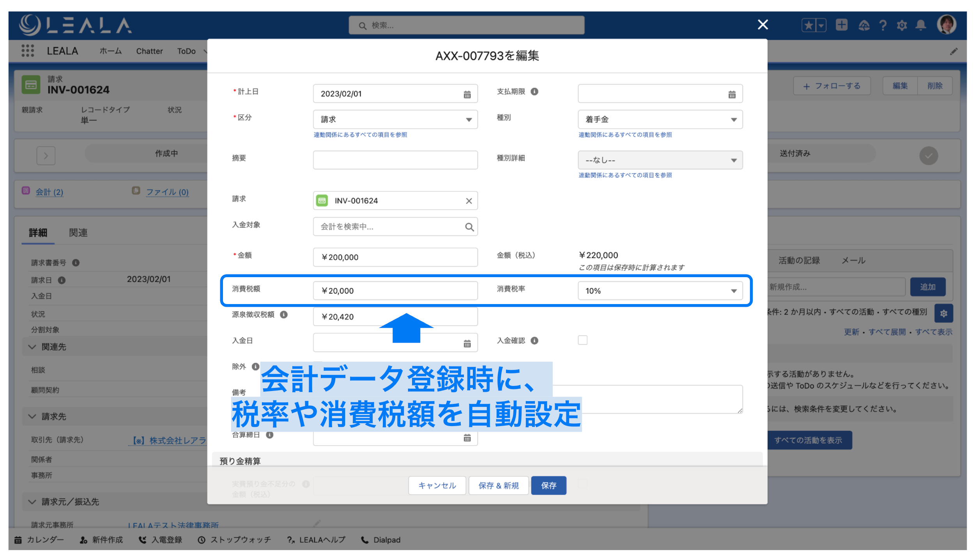
Task: Open the App Launcher grid icon
Action: pyautogui.click(x=28, y=51)
